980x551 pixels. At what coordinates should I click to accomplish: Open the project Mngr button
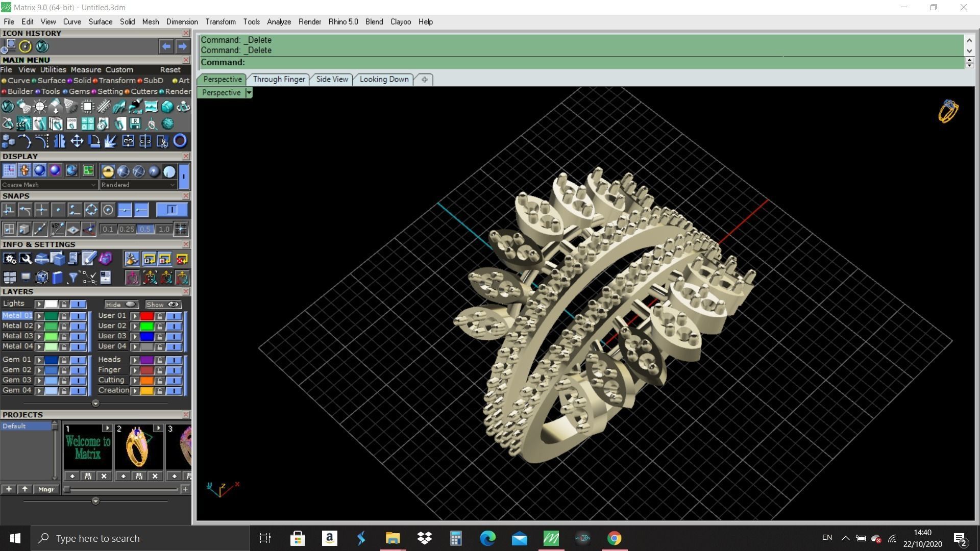pos(46,489)
